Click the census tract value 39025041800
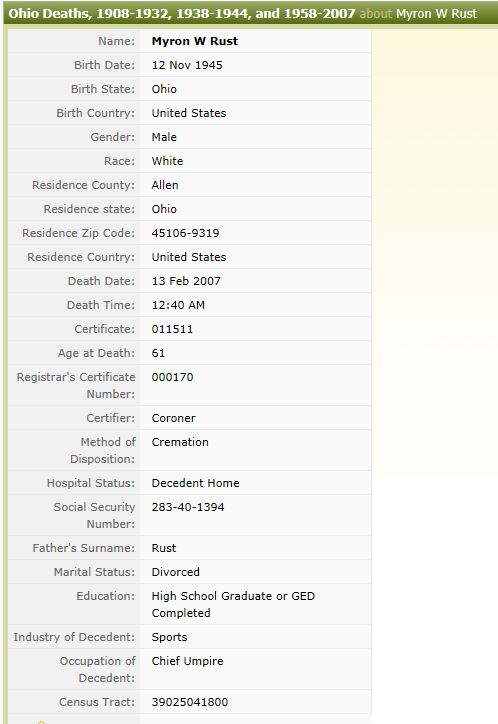498x724 pixels. pyautogui.click(x=190, y=702)
